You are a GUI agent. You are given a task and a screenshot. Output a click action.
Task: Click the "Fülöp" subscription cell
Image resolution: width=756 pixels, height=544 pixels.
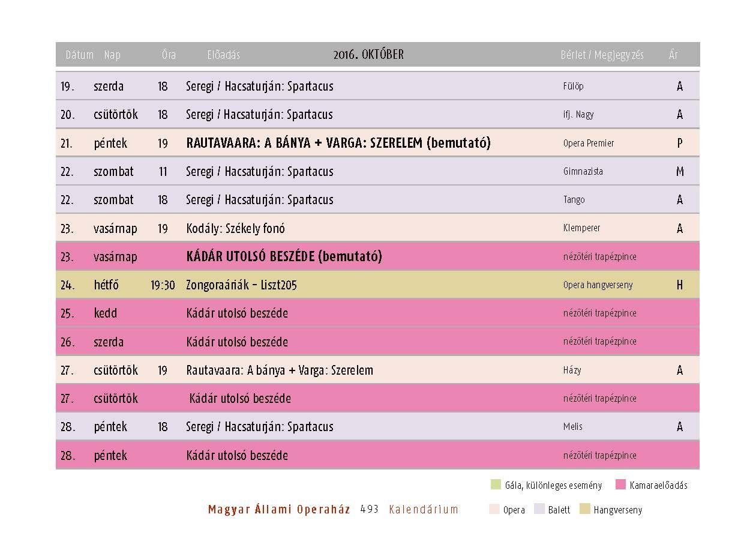coord(573,86)
